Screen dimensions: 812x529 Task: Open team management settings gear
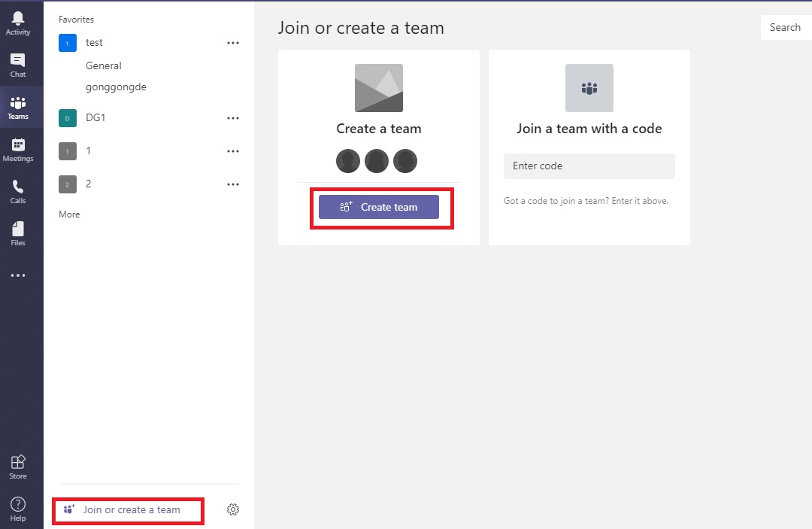(x=233, y=510)
